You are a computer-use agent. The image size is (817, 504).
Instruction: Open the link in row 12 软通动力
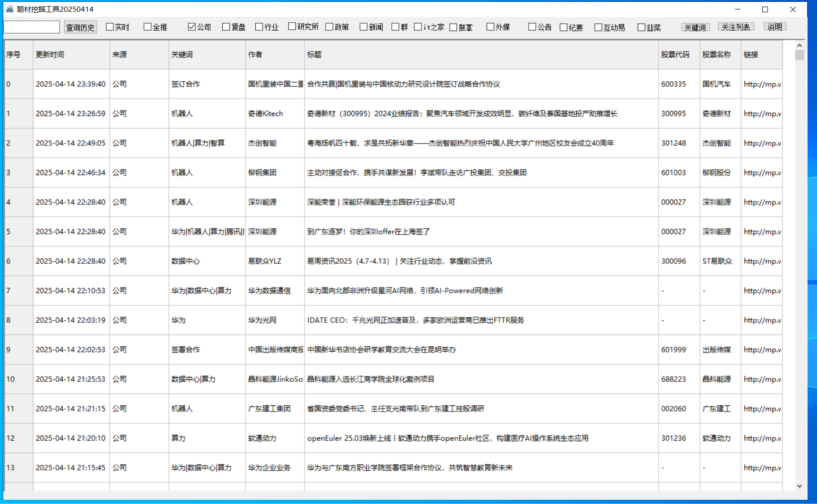click(762, 438)
